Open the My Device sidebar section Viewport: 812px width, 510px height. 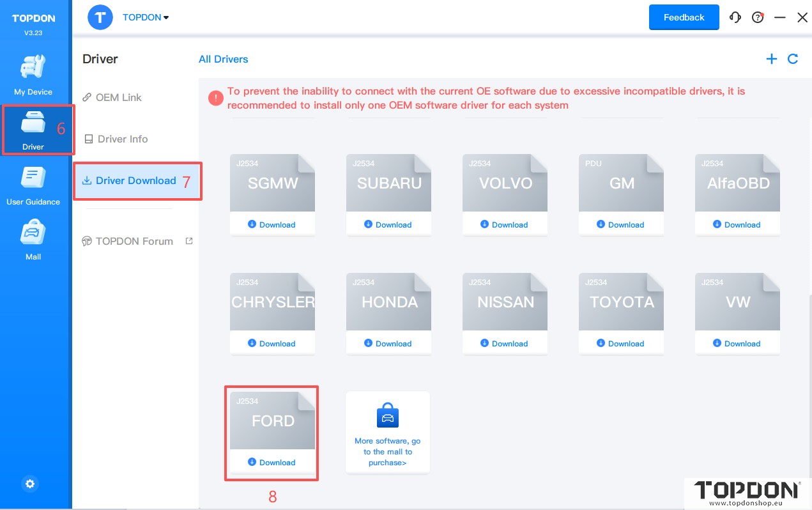click(33, 75)
